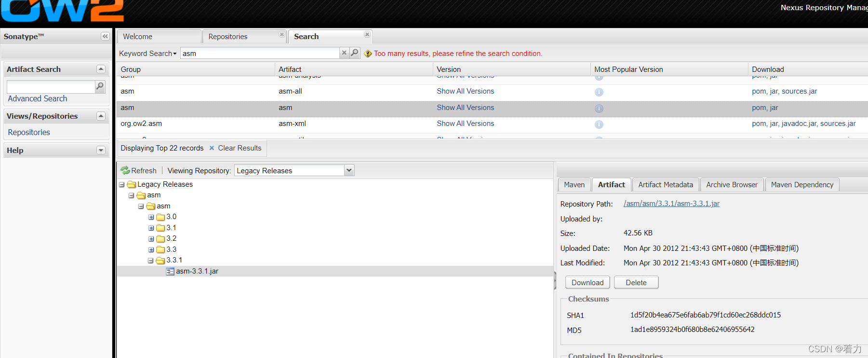Collapse the Artifact Search panel
Image resolution: width=868 pixels, height=358 pixels.
pos(101,69)
